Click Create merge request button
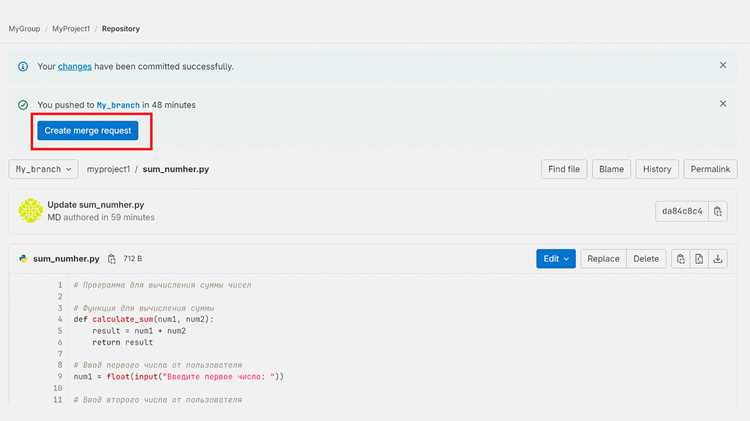This screenshot has height=421, width=750. [x=88, y=131]
